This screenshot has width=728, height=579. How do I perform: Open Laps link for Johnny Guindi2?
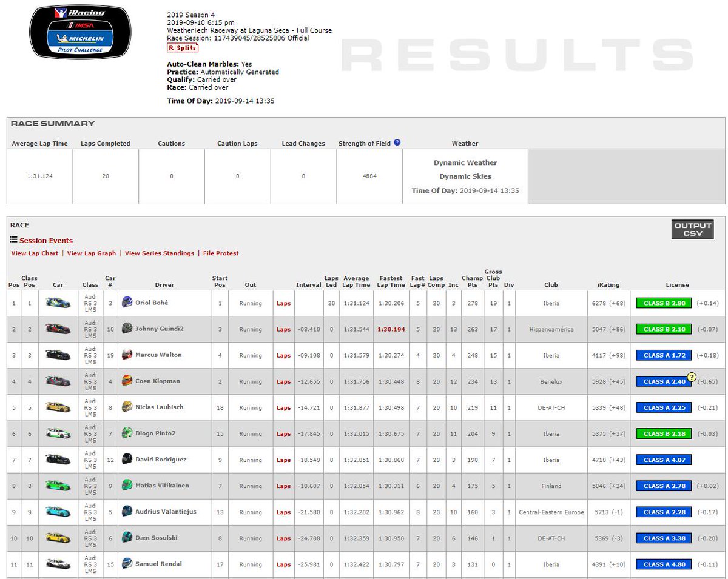[x=283, y=329]
